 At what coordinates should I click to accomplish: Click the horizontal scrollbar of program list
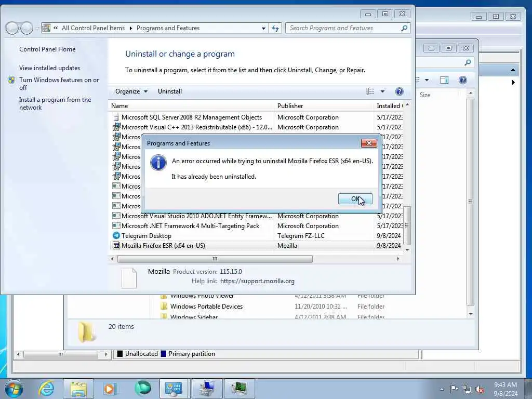(215, 259)
